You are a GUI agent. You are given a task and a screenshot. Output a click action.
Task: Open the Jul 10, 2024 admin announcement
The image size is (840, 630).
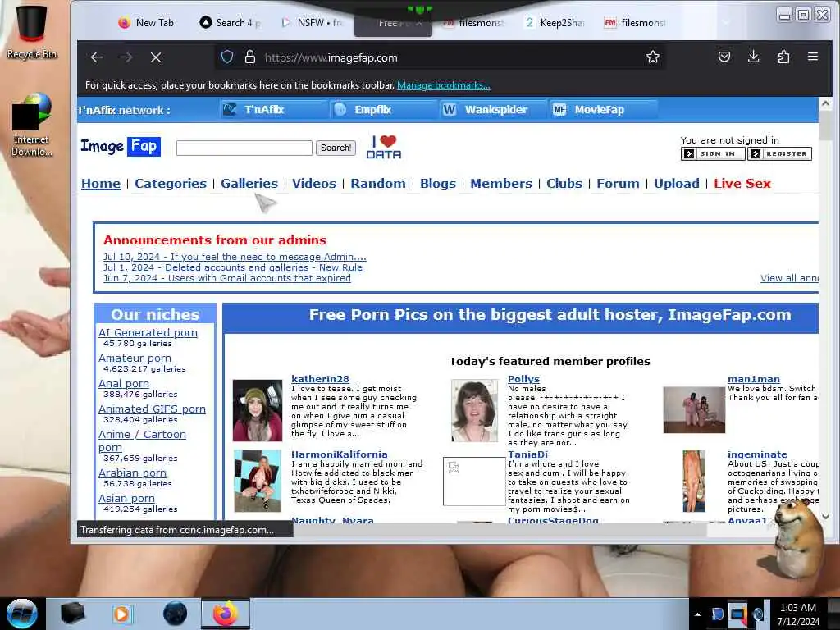pos(235,257)
